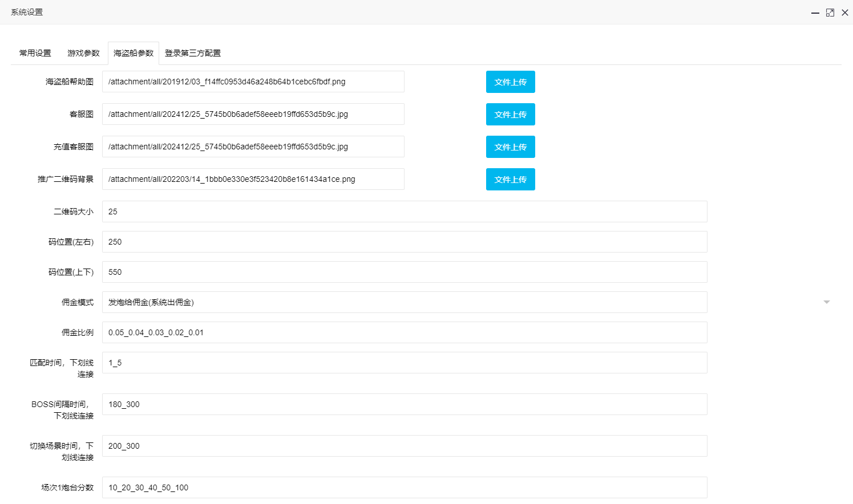
Task: Edit the 佣金比例 text field
Action: point(404,332)
